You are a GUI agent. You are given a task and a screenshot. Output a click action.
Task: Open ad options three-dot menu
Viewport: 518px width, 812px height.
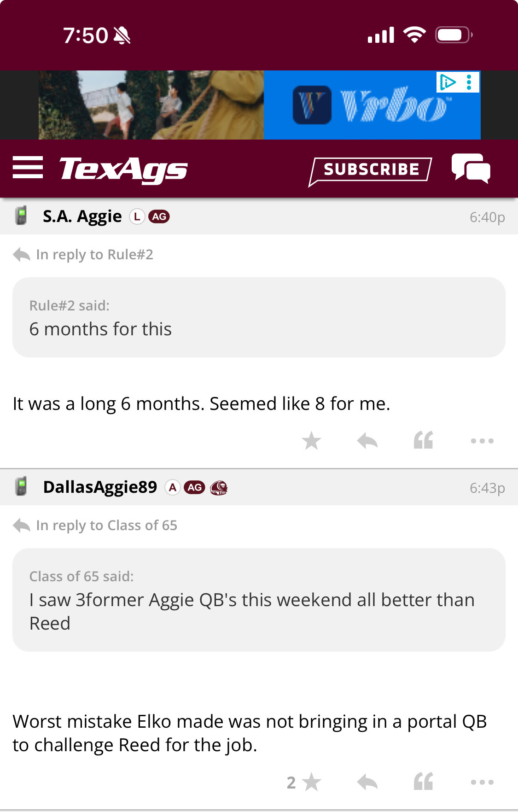[469, 82]
